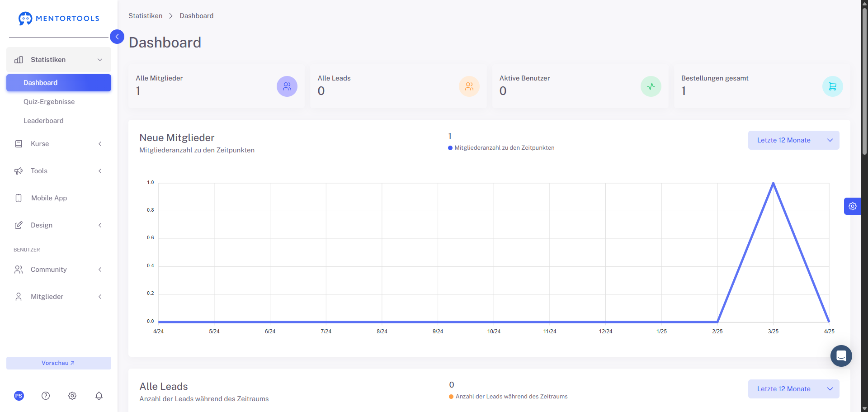Click Statistiken breadcrumb link
Image resolution: width=868 pixels, height=412 pixels.
pyautogui.click(x=146, y=16)
